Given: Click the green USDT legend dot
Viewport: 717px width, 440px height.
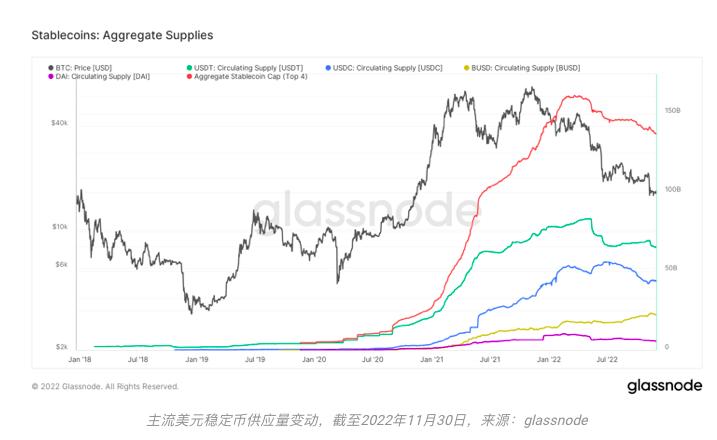Looking at the screenshot, I should pos(189,68).
